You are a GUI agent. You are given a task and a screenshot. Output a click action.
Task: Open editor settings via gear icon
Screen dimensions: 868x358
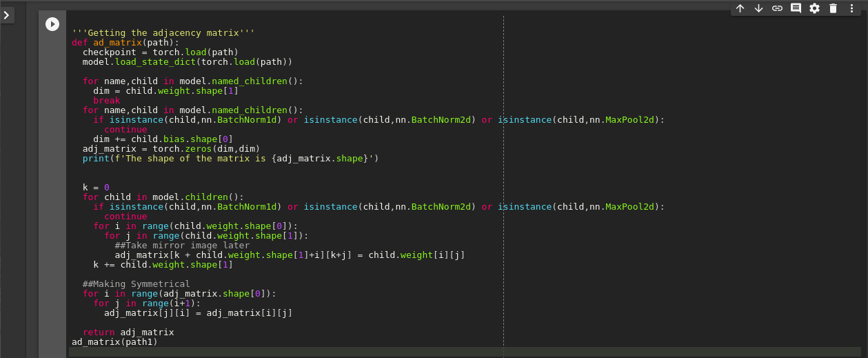click(814, 8)
